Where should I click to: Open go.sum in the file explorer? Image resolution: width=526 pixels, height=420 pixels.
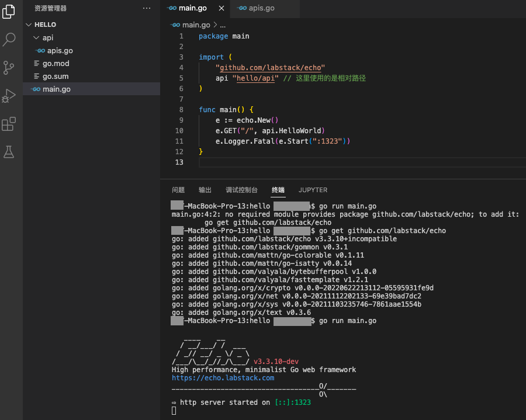coord(91,77)
